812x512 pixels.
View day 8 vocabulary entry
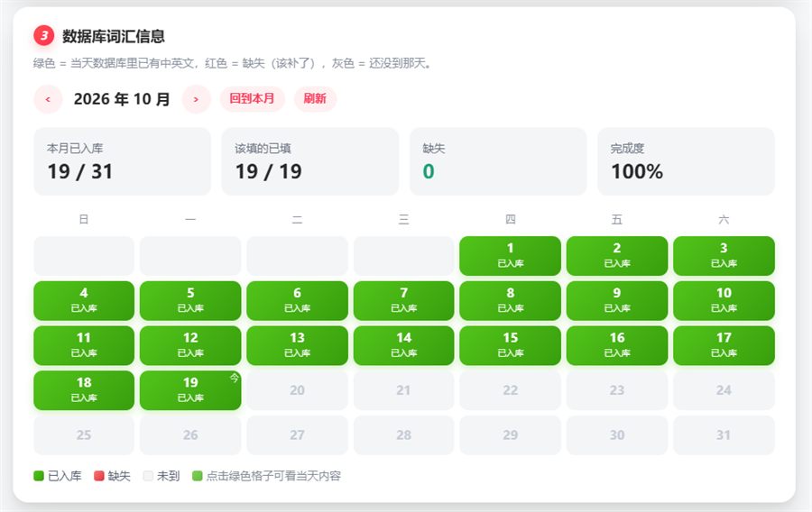coord(510,300)
